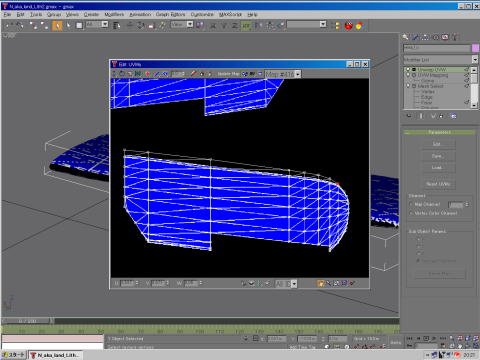Click the Undo icon in main toolbar
This screenshot has height=360, width=480.
[x=9, y=25]
